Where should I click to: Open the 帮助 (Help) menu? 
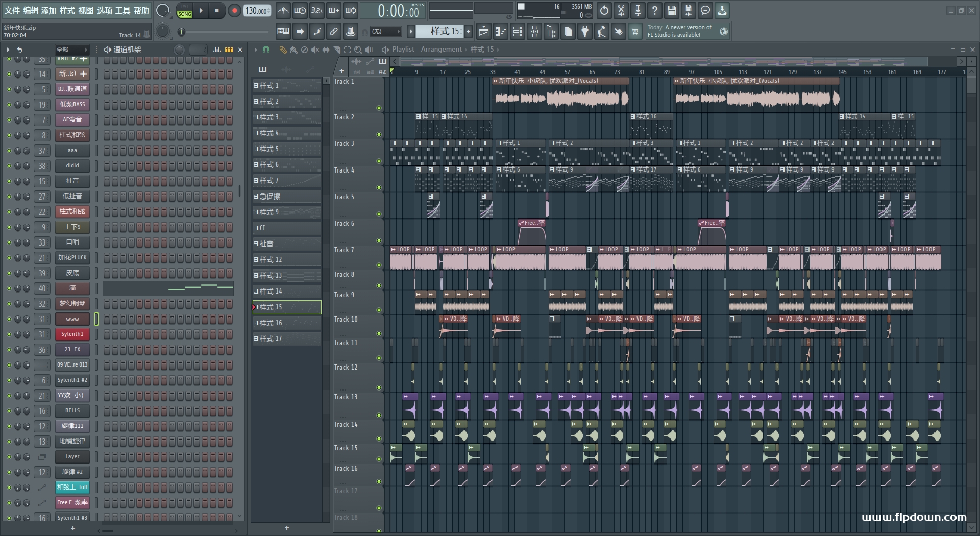click(x=141, y=10)
